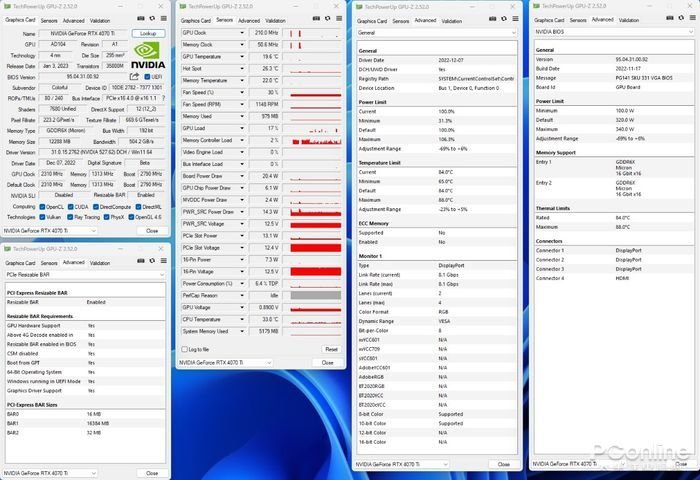Open Graphics Card tab in NVIDIA BIOS window
The image size is (700, 480).
(x=549, y=20)
